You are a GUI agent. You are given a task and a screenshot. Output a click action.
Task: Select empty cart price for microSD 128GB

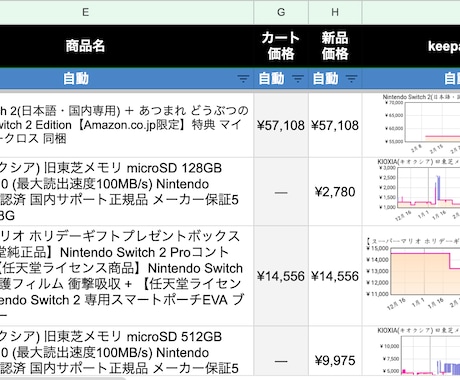[x=281, y=192]
